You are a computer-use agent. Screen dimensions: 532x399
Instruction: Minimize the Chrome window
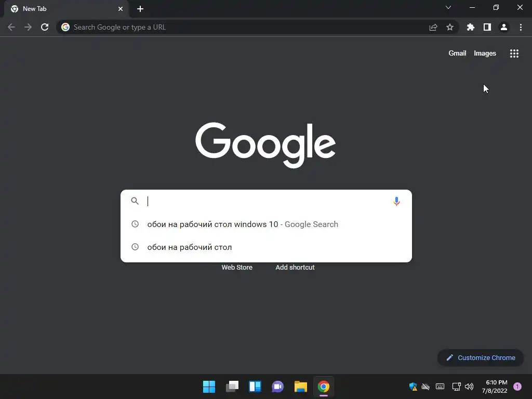(x=472, y=7)
